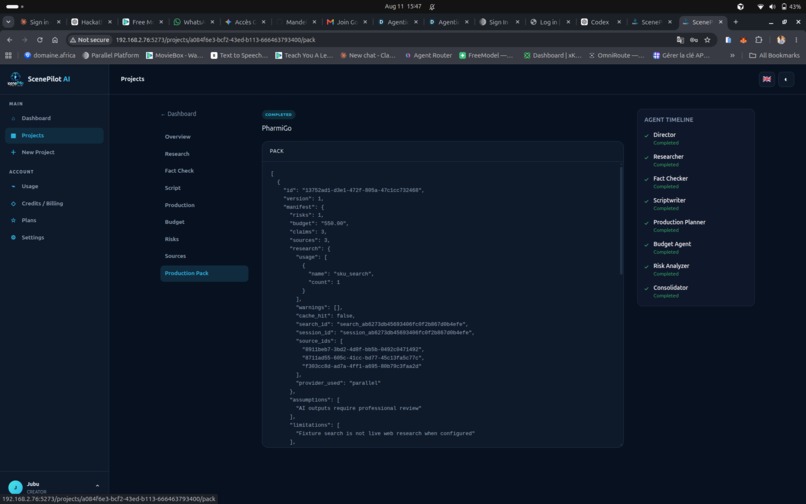The height and width of the screenshot is (504, 806).
Task: Show hidden bookmarks with the double chevron
Action: tap(732, 55)
